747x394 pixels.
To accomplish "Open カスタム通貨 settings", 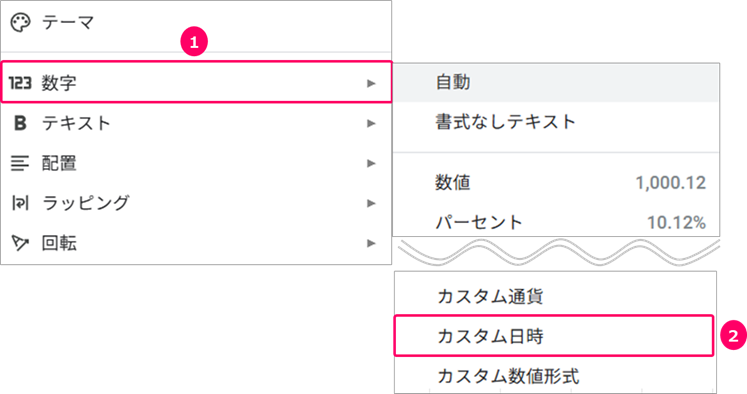I will pyautogui.click(x=555, y=296).
